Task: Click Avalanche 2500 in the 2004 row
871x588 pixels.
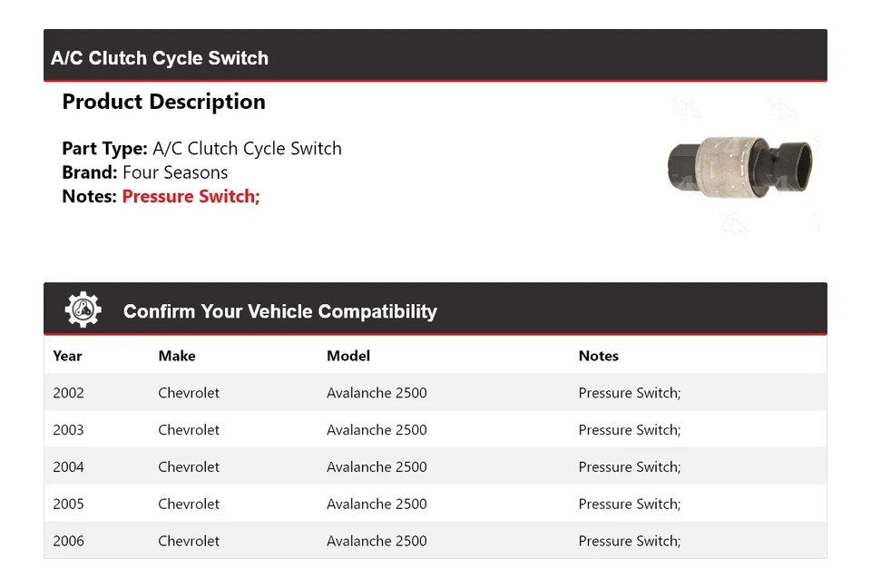Action: tap(377, 467)
